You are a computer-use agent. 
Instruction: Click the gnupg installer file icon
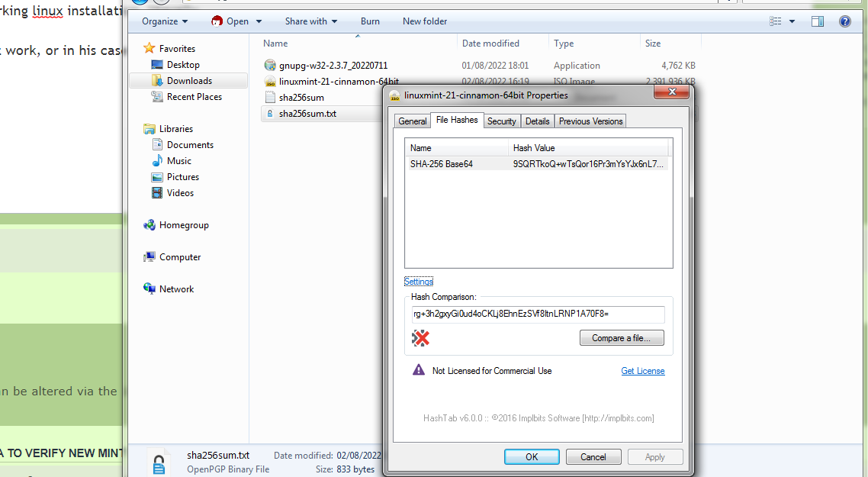coord(269,66)
